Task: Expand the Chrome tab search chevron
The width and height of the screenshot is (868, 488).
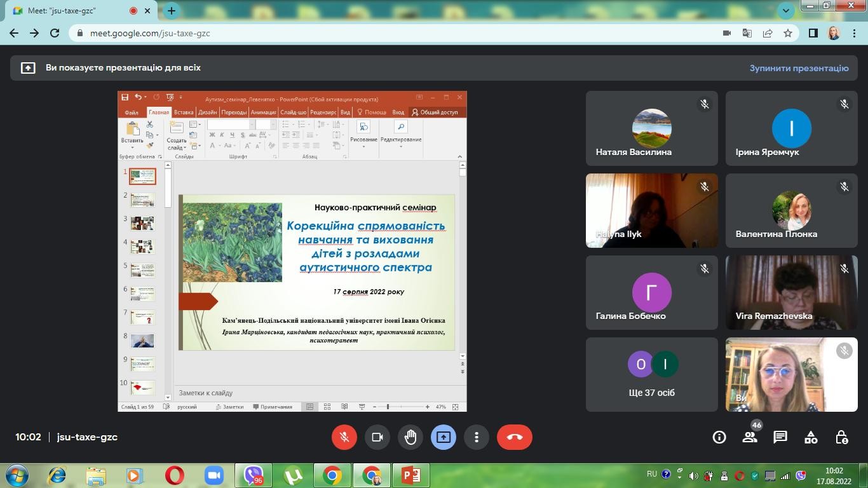Action: [x=786, y=10]
